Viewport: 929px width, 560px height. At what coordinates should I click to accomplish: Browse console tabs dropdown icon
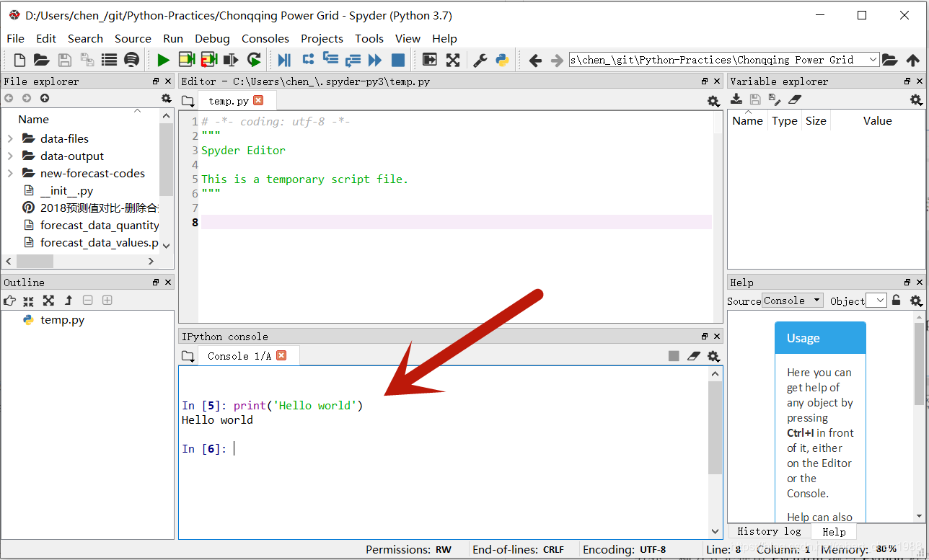pyautogui.click(x=188, y=356)
